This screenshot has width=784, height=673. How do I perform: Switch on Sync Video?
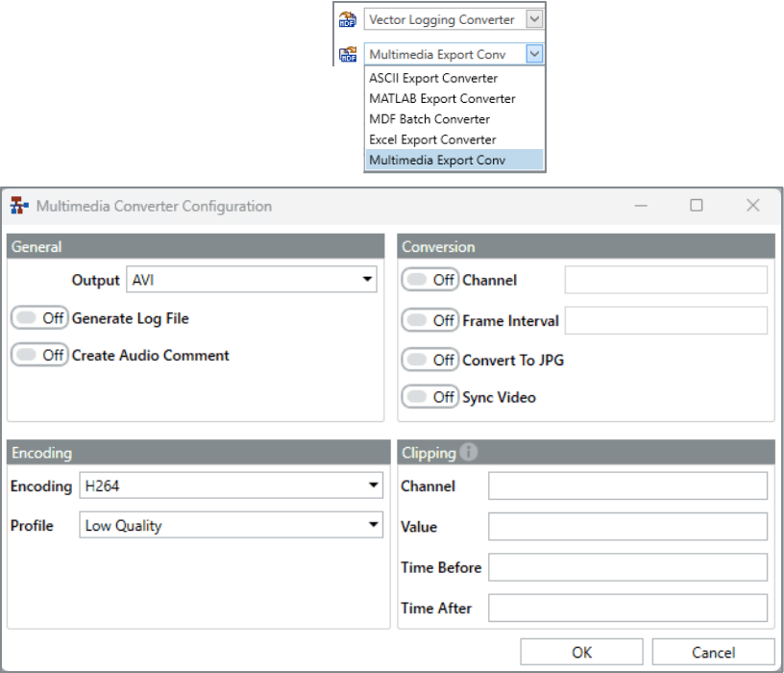(430, 397)
